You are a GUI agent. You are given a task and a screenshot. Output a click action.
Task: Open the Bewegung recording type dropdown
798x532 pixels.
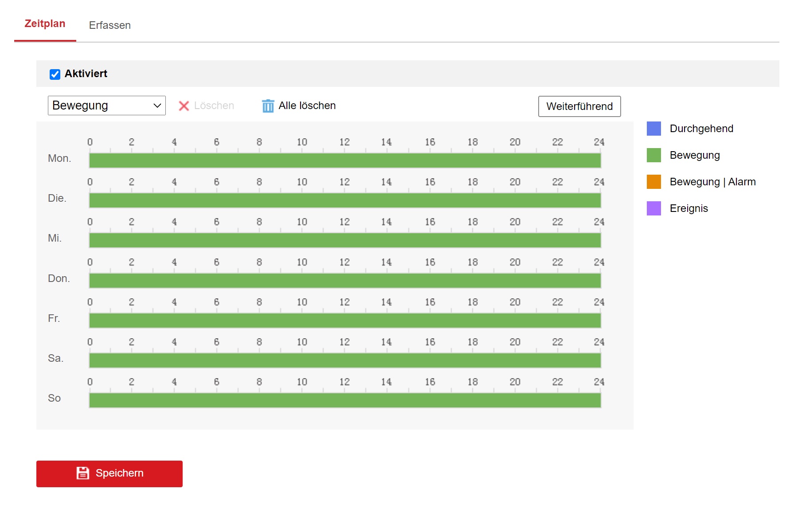coord(106,106)
